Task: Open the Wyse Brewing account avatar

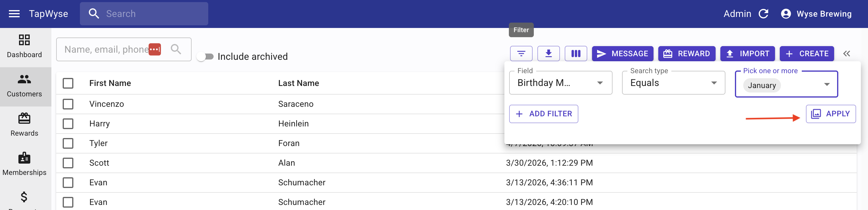Action: 785,14
